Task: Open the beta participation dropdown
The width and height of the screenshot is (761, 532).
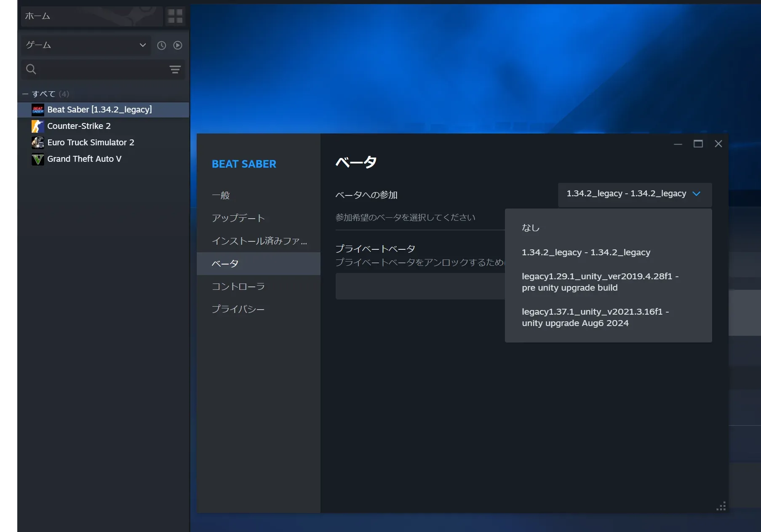Action: tap(634, 194)
